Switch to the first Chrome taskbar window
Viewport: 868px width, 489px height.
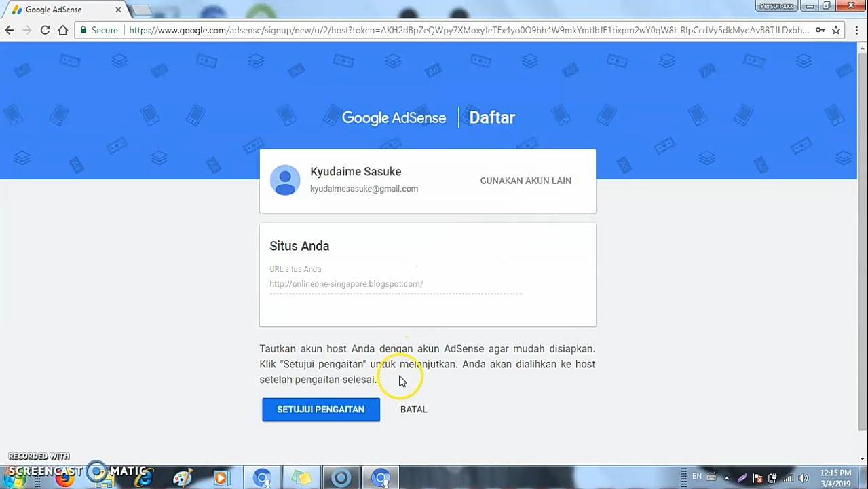(262, 478)
